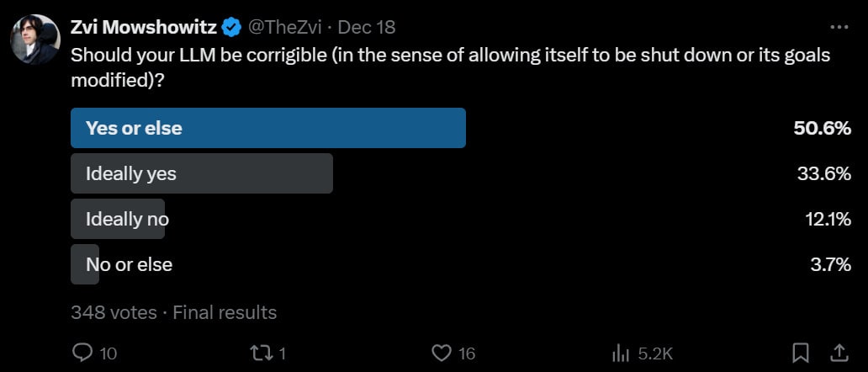This screenshot has height=372, width=868.
Task: Select the "Ideally yes" poll option
Action: (202, 173)
